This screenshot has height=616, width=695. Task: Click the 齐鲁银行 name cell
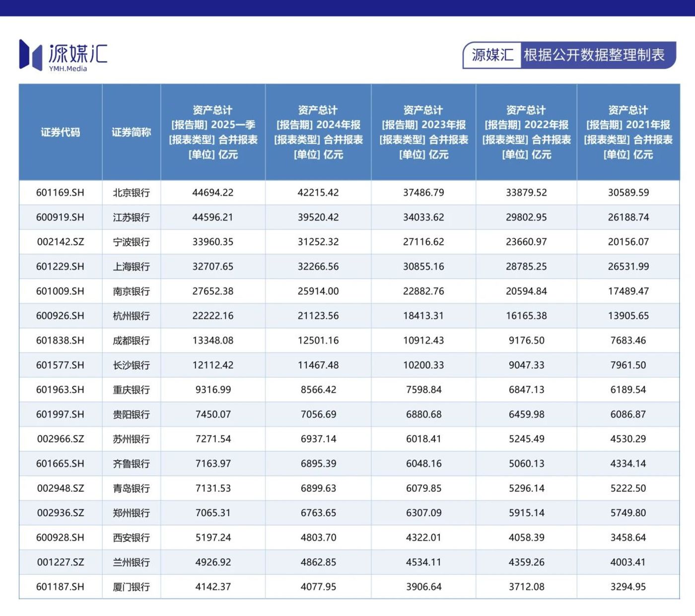pos(131,464)
